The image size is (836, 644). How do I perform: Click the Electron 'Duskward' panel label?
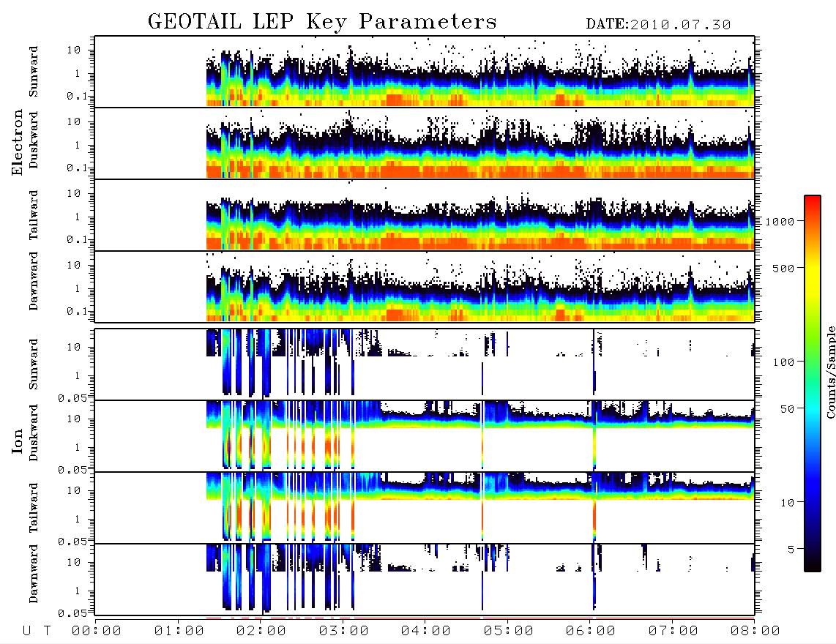[x=34, y=141]
